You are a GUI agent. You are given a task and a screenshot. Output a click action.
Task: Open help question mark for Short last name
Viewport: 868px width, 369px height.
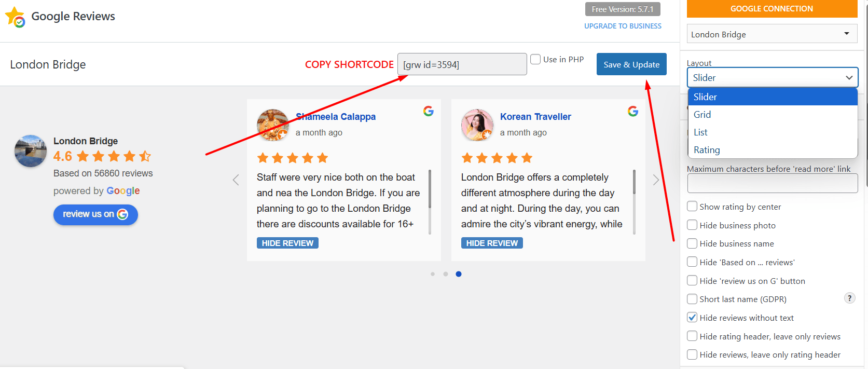pos(849,298)
